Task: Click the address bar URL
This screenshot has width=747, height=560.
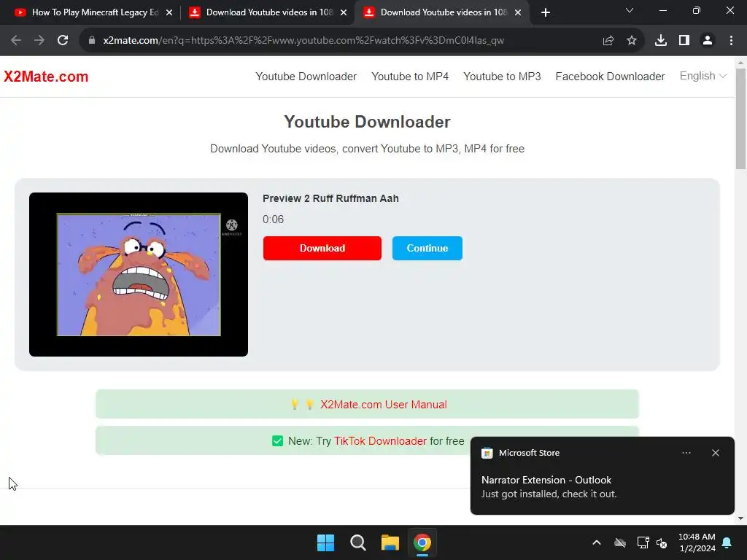Action: point(303,41)
